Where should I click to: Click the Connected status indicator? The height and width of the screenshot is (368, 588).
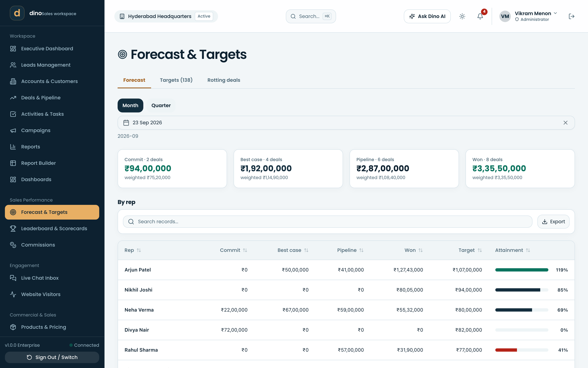point(84,345)
